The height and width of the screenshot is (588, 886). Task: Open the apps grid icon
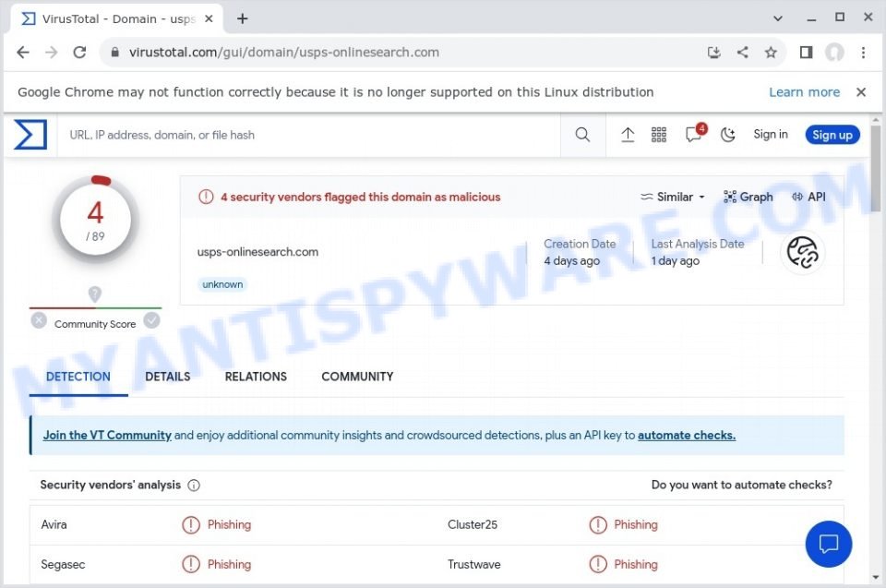(x=659, y=135)
